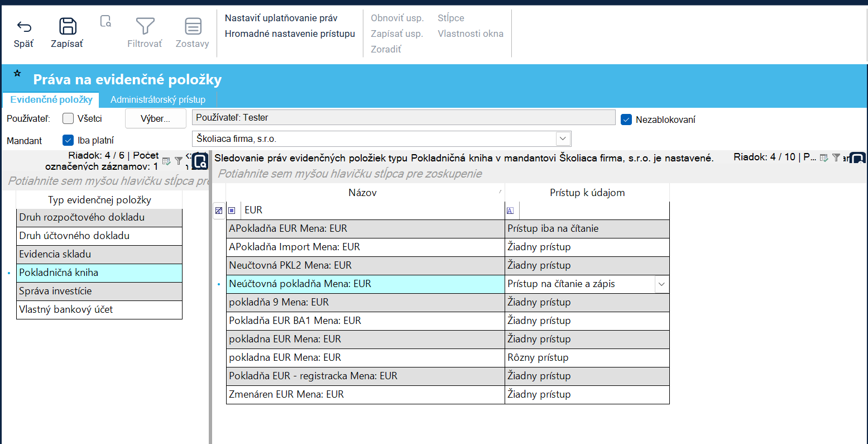Click the Názov column header to sort
The height and width of the screenshot is (444, 868).
362,193
